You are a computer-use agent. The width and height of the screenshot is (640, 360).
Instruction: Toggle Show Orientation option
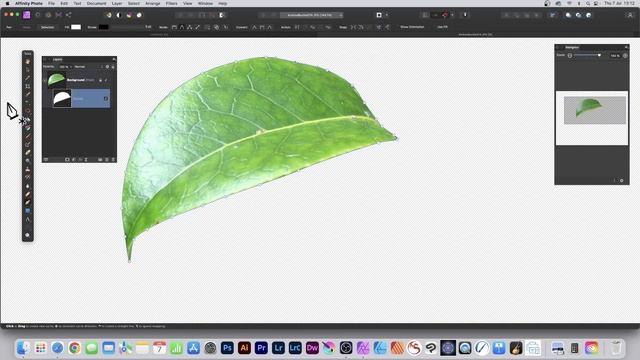point(412,27)
